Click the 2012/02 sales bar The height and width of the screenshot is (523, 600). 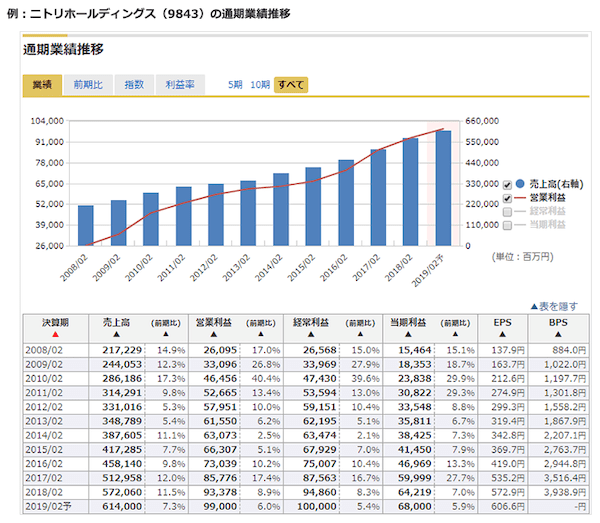click(216, 215)
